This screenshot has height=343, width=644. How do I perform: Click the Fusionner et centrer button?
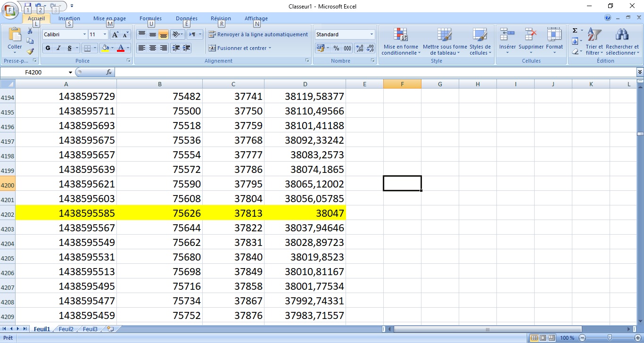240,48
